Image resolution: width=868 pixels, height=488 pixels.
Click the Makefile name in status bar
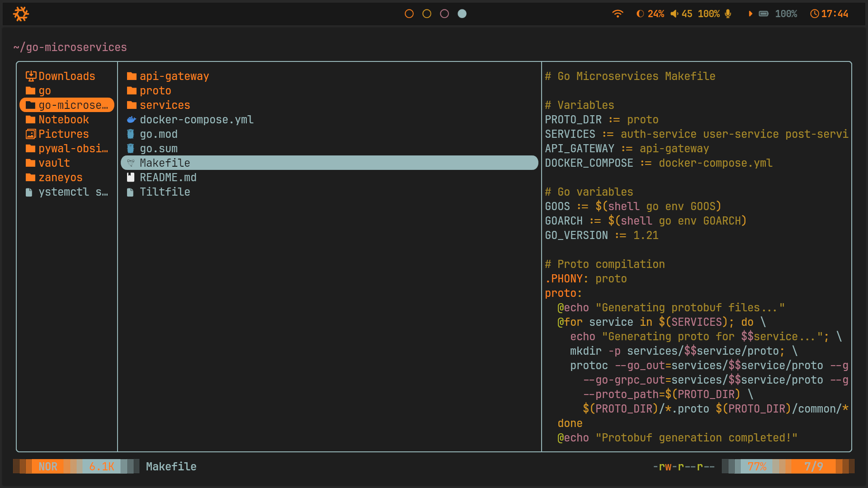(171, 467)
